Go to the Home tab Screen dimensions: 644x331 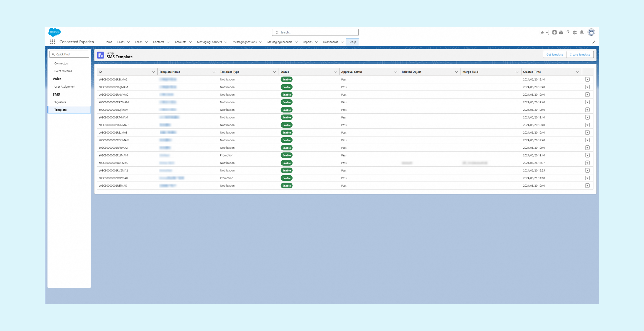point(108,42)
